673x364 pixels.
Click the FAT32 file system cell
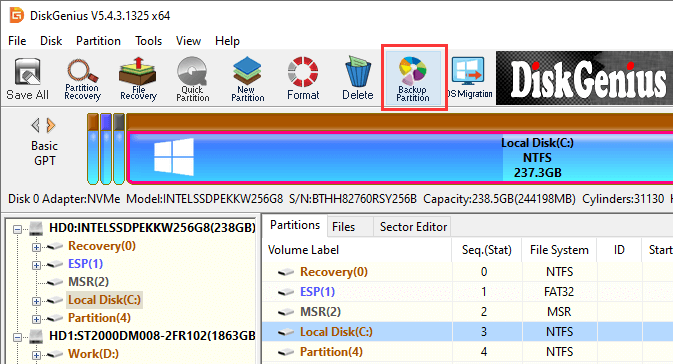pyautogui.click(x=559, y=292)
